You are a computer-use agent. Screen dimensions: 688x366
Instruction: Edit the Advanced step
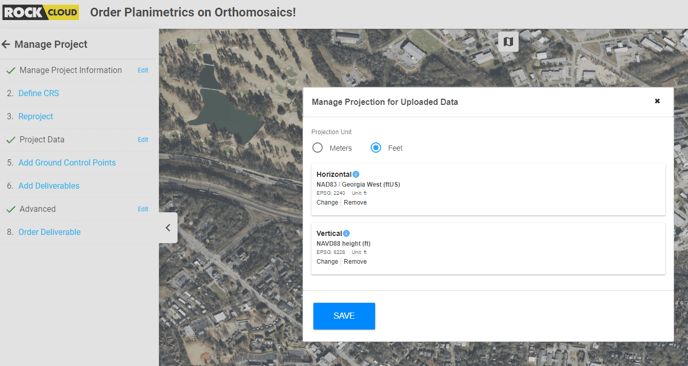143,209
